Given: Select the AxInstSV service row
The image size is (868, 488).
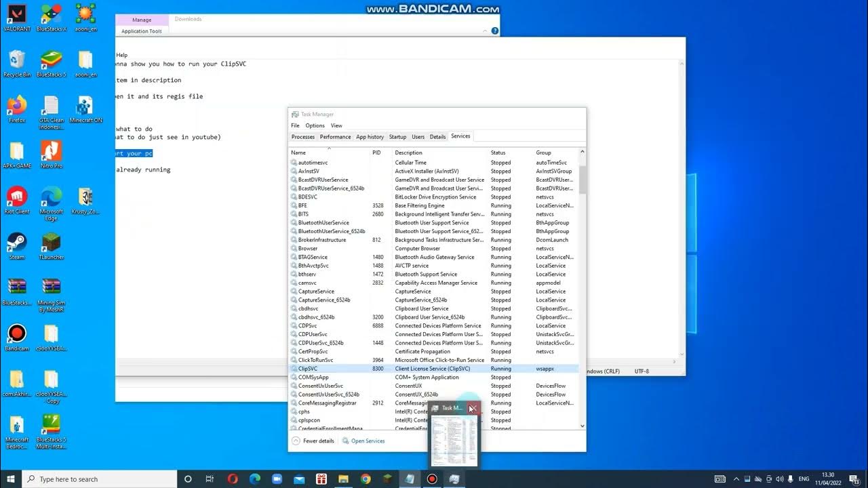Looking at the screenshot, I should 433,171.
